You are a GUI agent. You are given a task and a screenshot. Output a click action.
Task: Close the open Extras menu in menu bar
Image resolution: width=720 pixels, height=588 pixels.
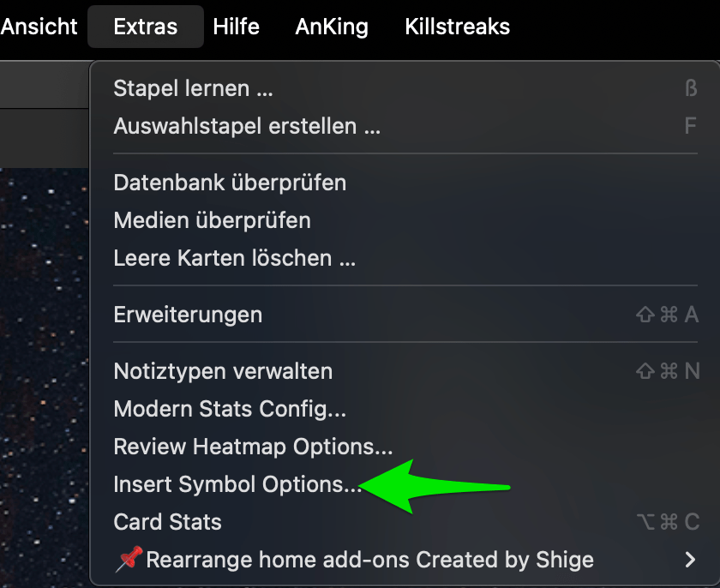pos(145,27)
